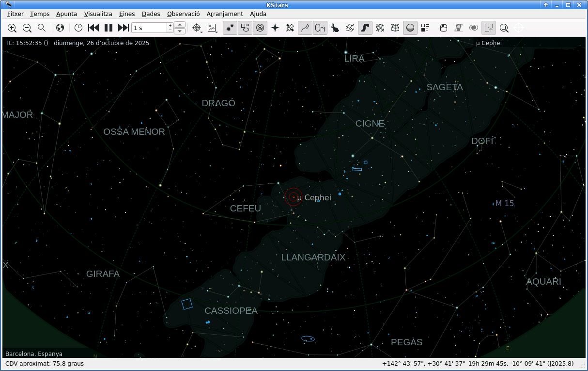Screen dimensions: 588x371
Task: Click the time step spinbox up arrow
Action: tap(179, 25)
